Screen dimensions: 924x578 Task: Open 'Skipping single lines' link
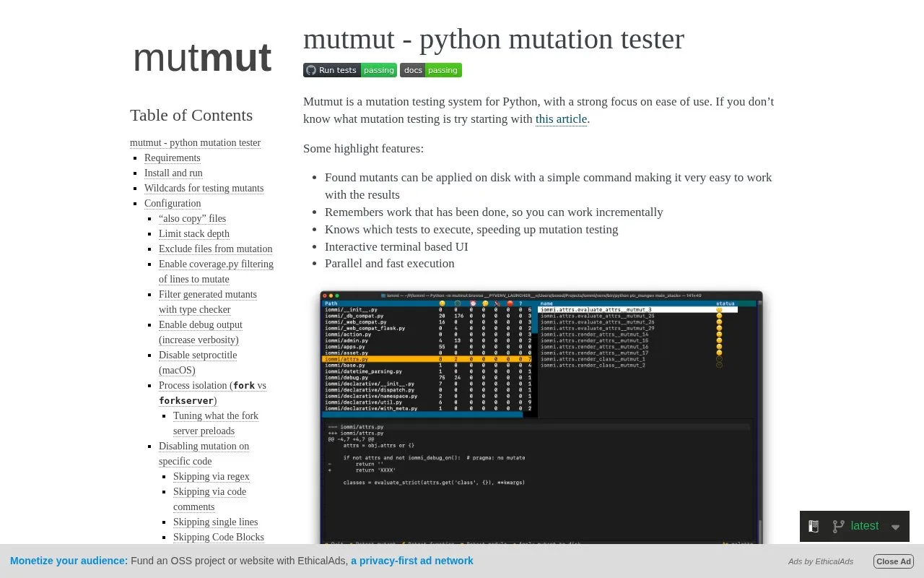[215, 522]
